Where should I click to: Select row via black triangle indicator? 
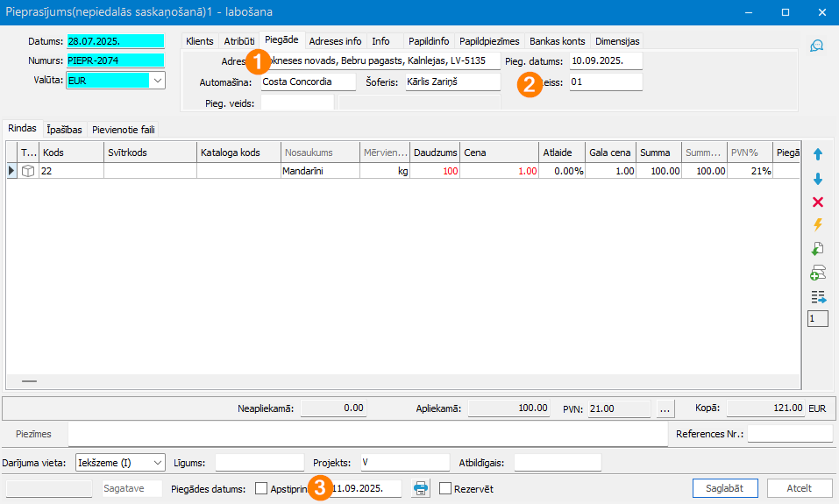pos(11,171)
